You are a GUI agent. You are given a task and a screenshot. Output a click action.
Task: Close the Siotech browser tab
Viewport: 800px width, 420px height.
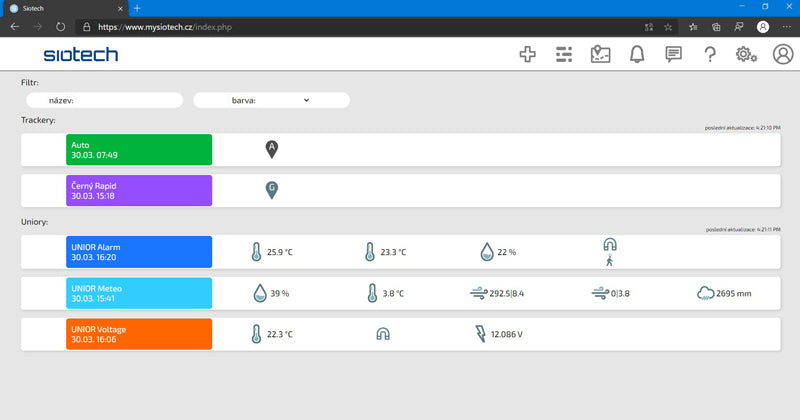(120, 9)
